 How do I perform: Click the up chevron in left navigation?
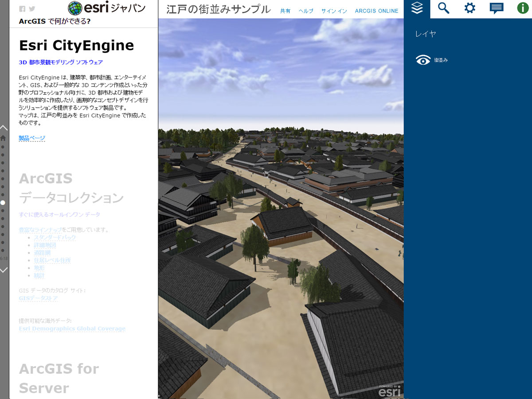click(4, 128)
